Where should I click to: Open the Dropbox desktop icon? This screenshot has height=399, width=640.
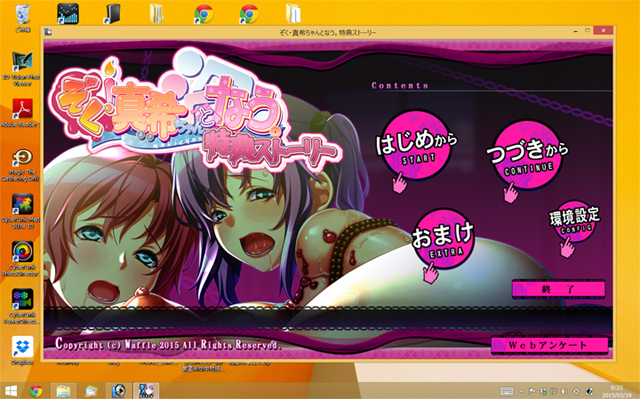click(22, 350)
